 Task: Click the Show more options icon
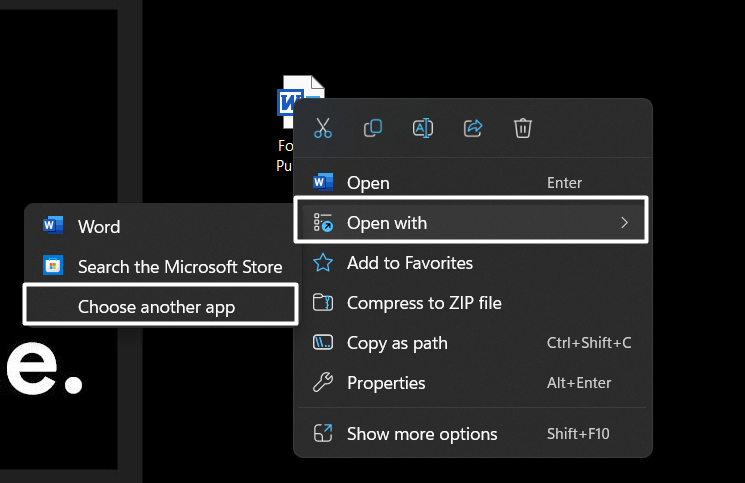pyautogui.click(x=323, y=433)
